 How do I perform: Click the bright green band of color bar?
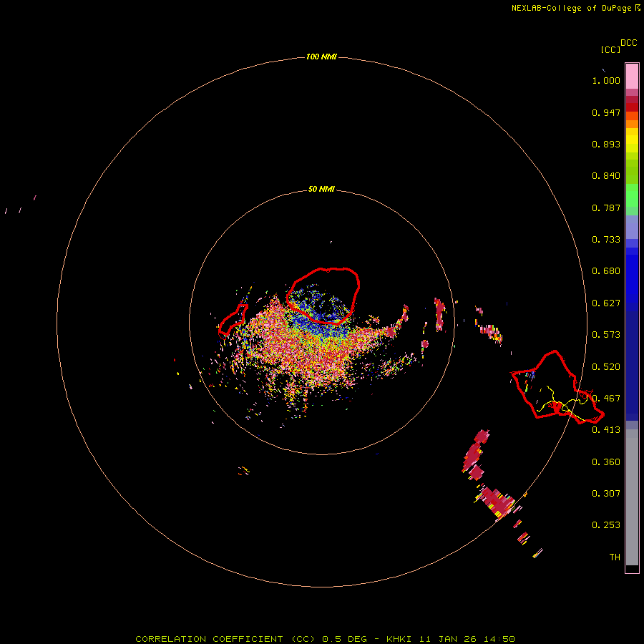[x=632, y=195]
